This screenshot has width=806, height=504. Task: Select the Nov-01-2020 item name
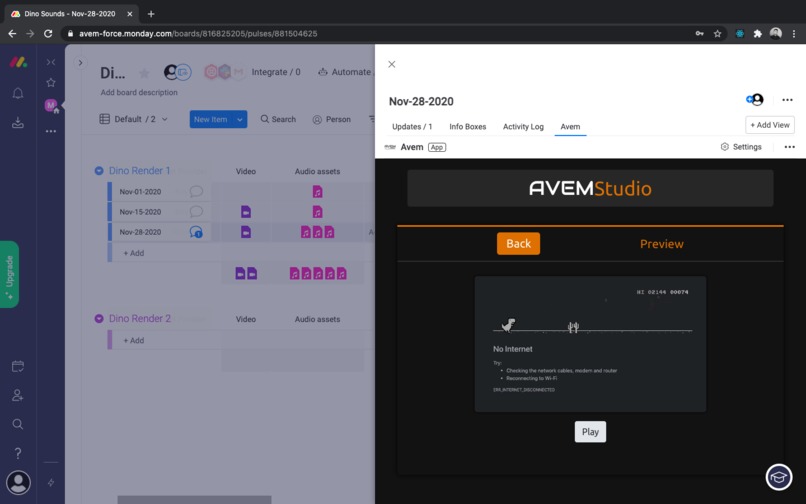coord(140,191)
